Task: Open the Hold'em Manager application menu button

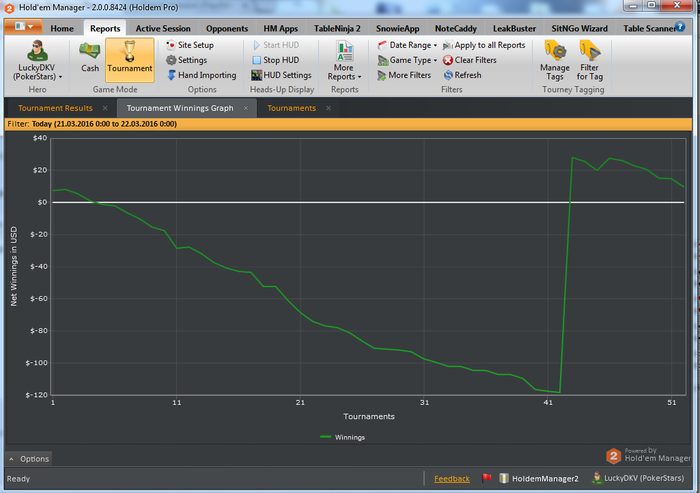Action: (23, 27)
